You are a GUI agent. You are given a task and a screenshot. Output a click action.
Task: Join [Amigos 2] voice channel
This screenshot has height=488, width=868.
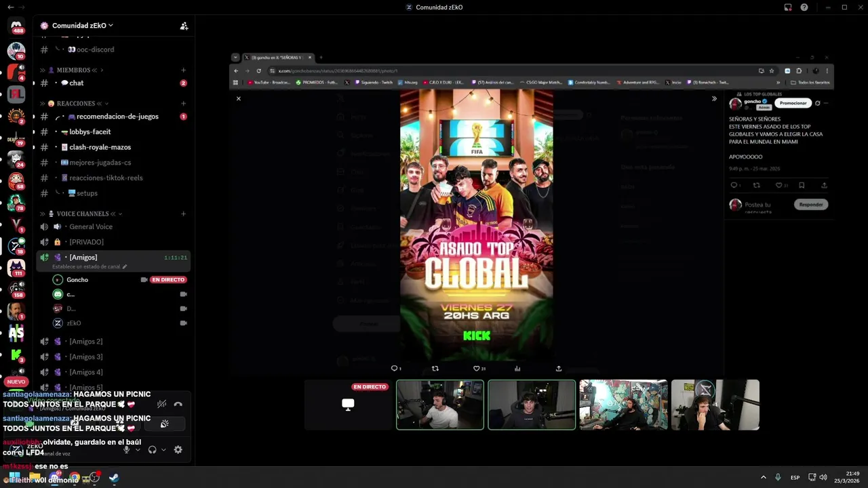coord(113,342)
